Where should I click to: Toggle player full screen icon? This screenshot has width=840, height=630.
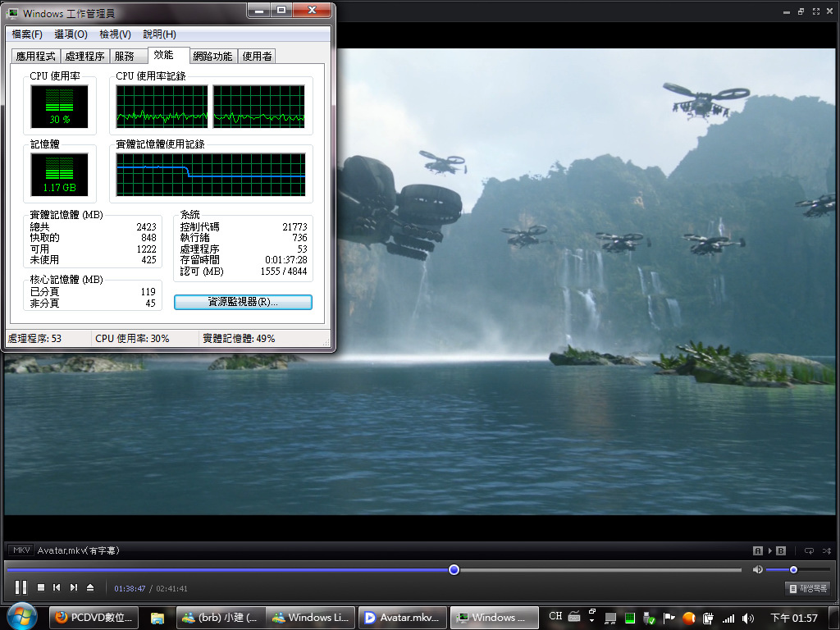pyautogui.click(x=816, y=11)
